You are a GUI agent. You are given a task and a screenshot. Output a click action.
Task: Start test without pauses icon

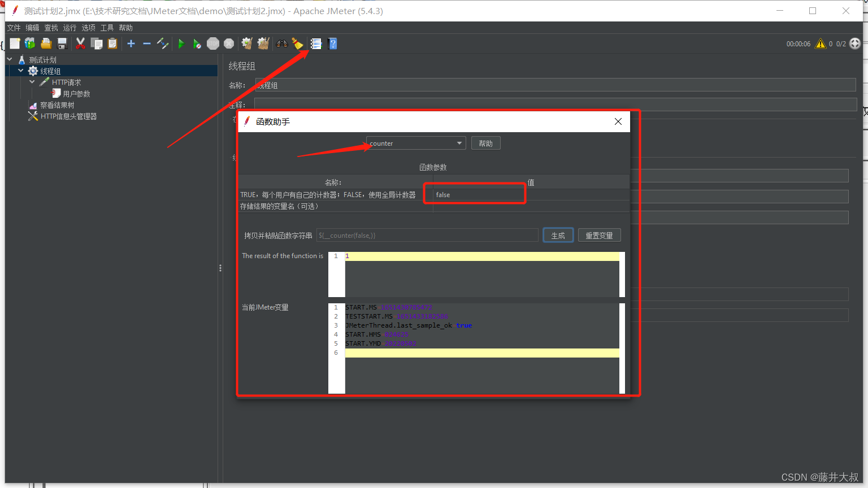pyautogui.click(x=197, y=43)
